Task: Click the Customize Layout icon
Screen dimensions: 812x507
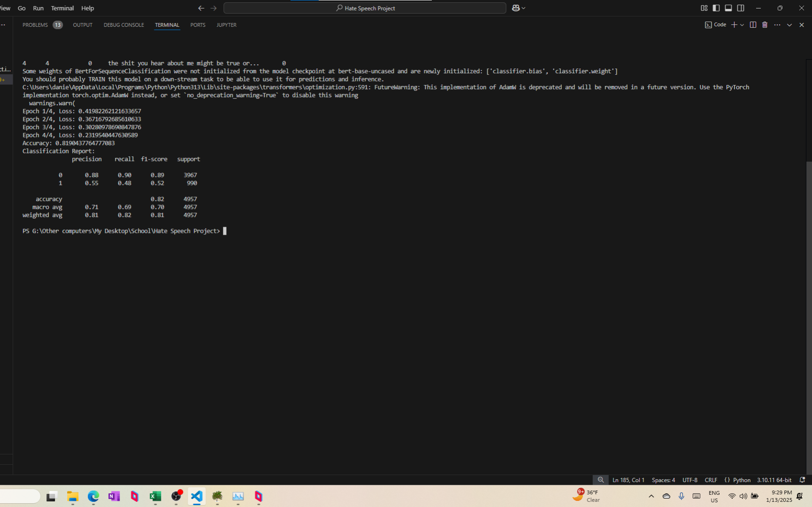Action: [704, 8]
